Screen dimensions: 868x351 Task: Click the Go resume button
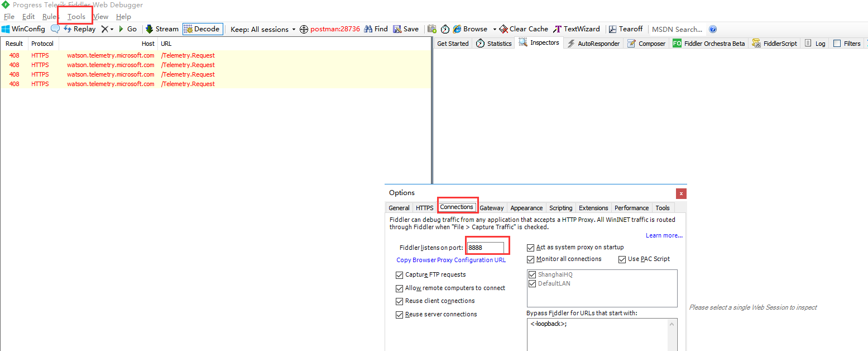point(127,29)
